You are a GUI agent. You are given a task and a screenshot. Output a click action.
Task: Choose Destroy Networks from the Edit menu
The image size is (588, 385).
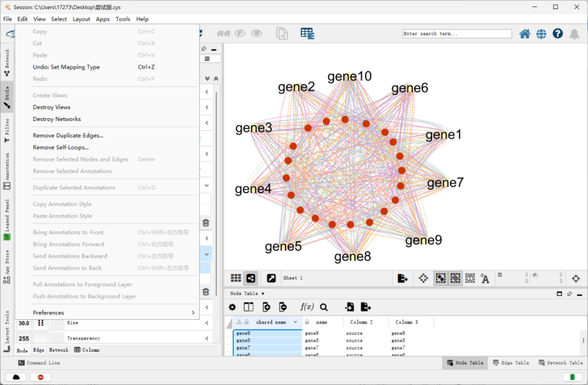[57, 119]
